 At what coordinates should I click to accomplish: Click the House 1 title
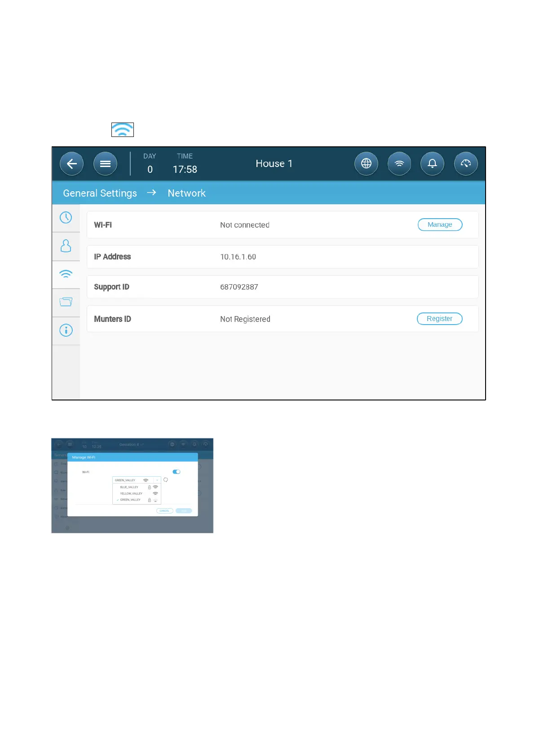tap(274, 164)
